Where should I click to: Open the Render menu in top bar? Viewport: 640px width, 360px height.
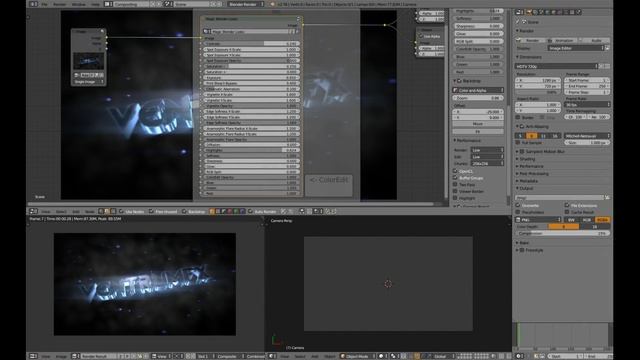pyautogui.click(x=60, y=4)
